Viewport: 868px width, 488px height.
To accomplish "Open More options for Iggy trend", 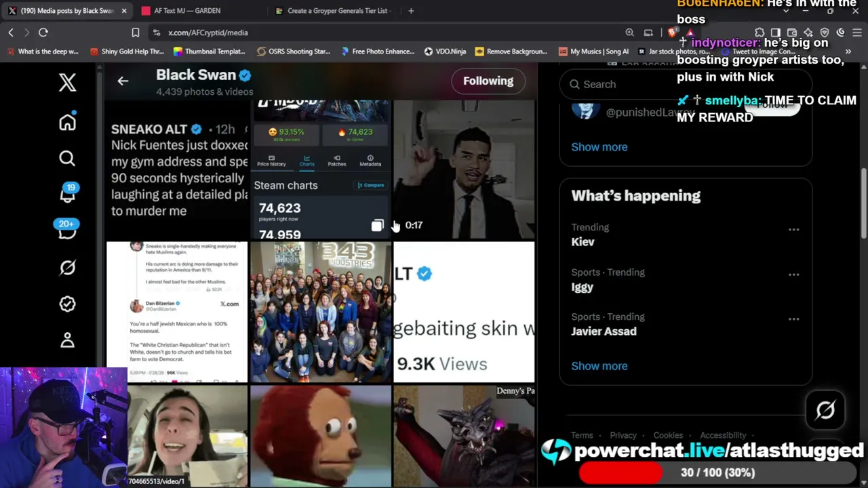I will tap(793, 274).
